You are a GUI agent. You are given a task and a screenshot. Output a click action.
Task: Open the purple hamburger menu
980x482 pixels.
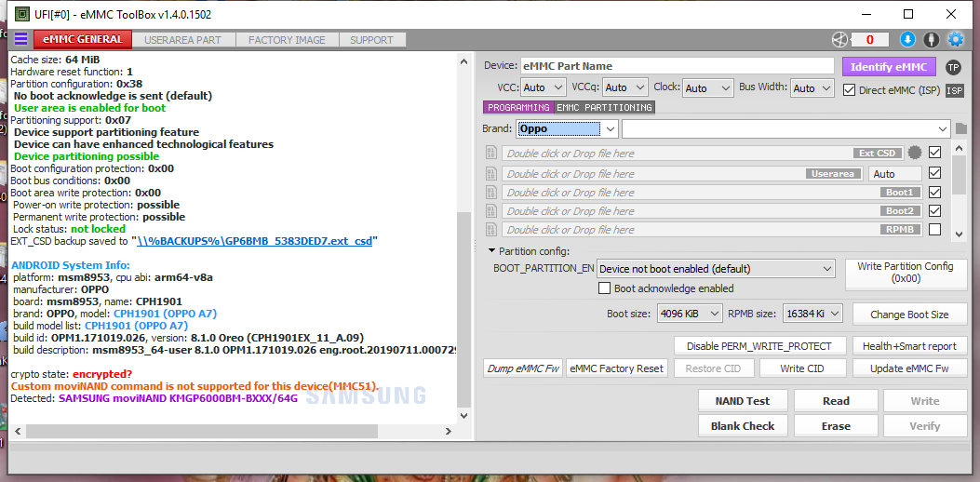click(20, 39)
